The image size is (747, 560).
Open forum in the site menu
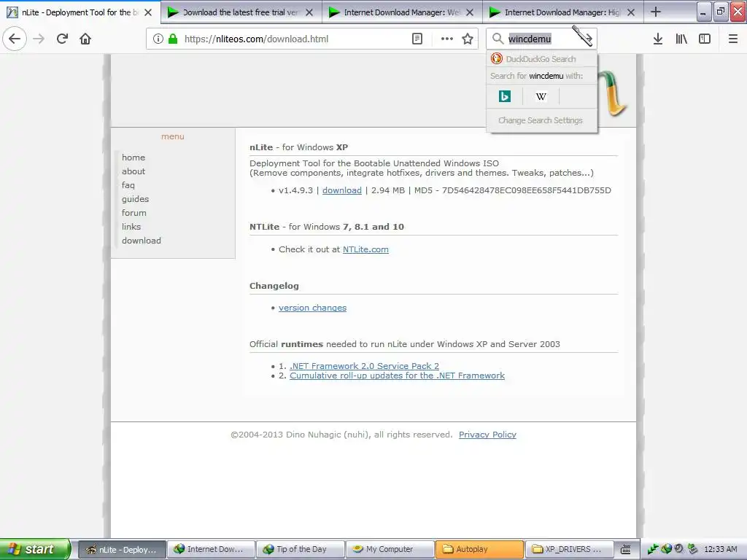(x=134, y=213)
